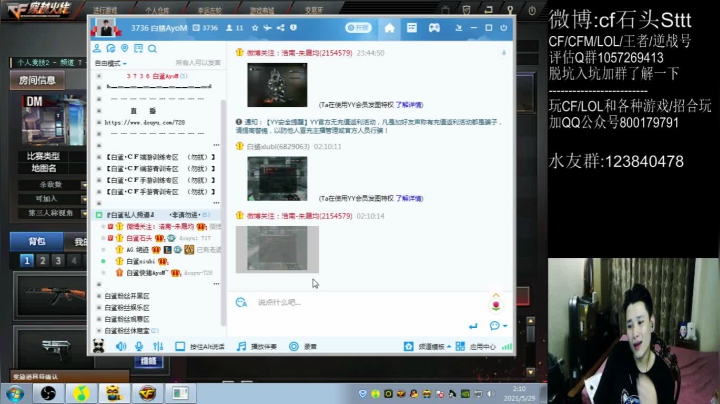The width and height of the screenshot is (720, 404).
Task: Click the network signal strength bars
Action: 507,347
